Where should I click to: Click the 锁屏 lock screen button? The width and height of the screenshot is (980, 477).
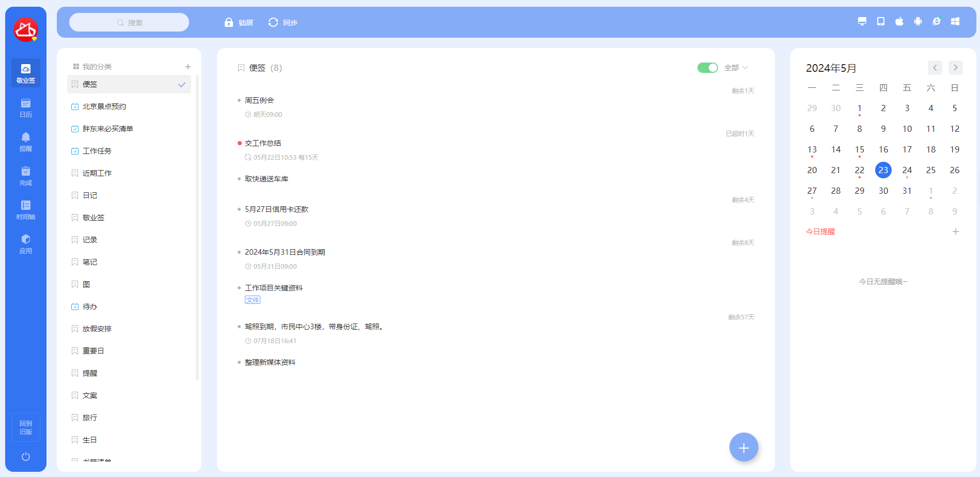[x=239, y=22]
